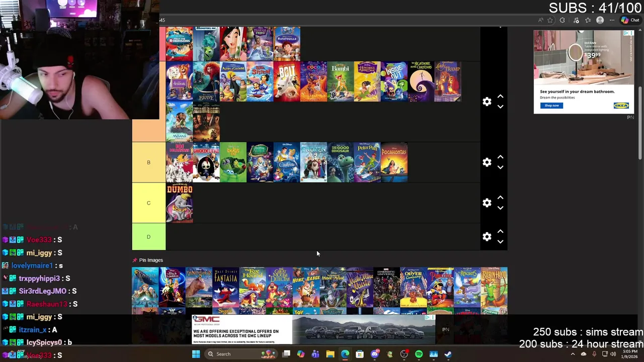
Task: Move the B tier row up
Action: [500, 157]
